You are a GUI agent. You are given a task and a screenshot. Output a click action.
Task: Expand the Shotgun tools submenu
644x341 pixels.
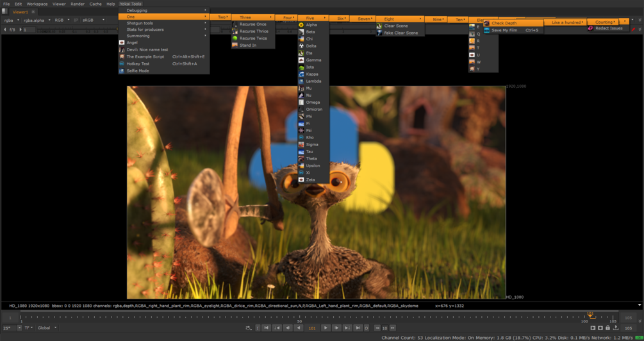click(x=164, y=23)
